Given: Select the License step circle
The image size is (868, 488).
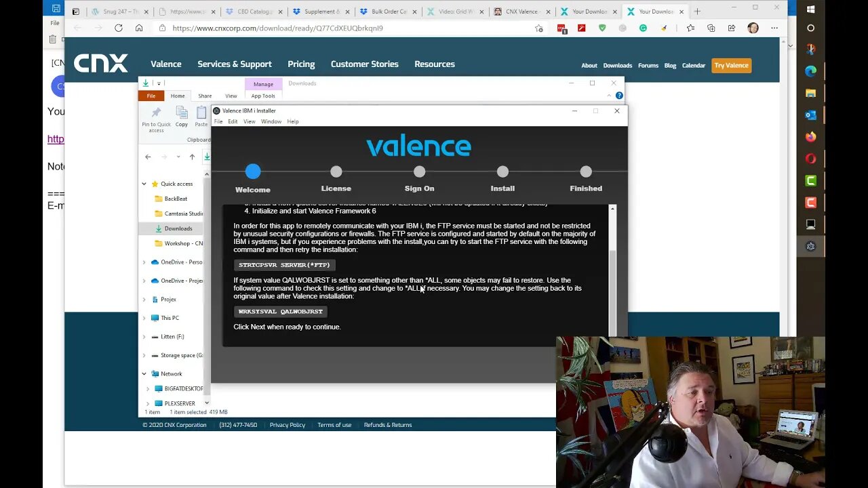Looking at the screenshot, I should tap(336, 172).
